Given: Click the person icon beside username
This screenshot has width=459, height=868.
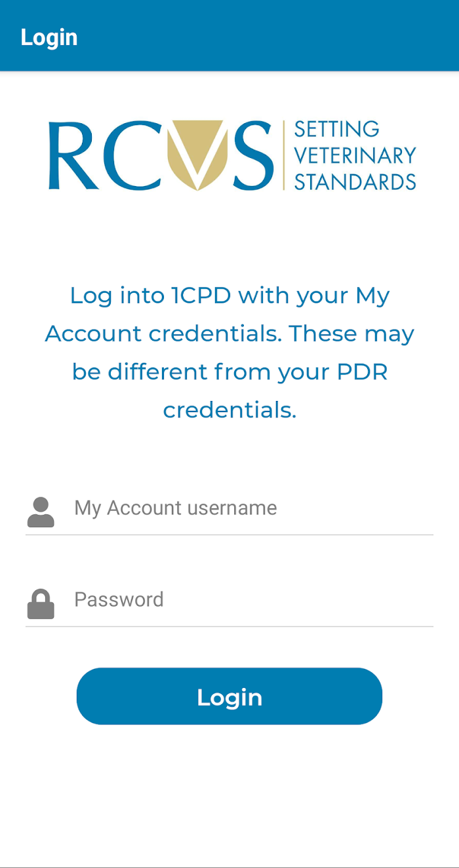Looking at the screenshot, I should point(41,512).
